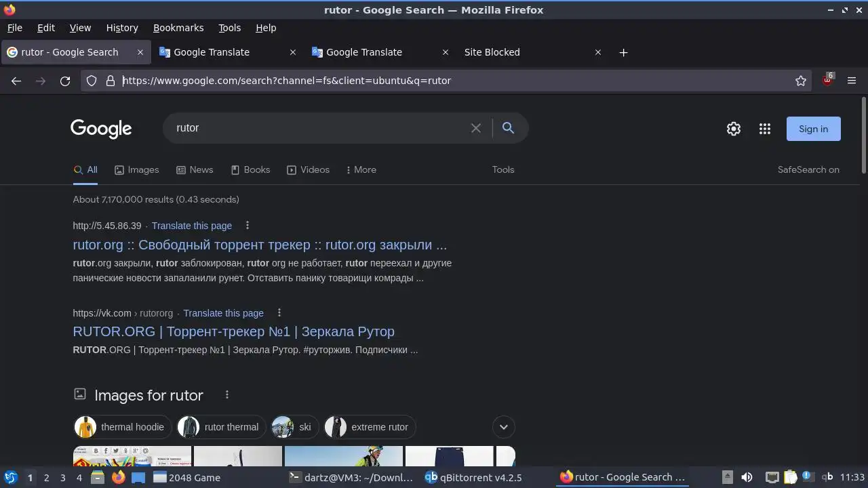The height and width of the screenshot is (488, 868).
Task: Reload the current page
Action: (x=65, y=81)
